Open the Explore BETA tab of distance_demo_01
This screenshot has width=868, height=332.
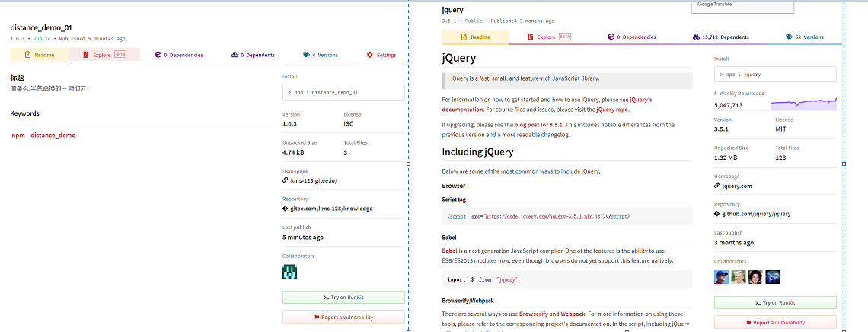pos(104,55)
